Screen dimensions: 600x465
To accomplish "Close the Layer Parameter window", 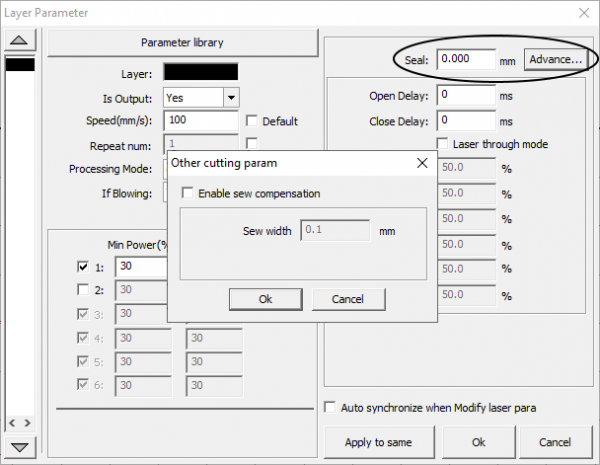I will tap(582, 13).
